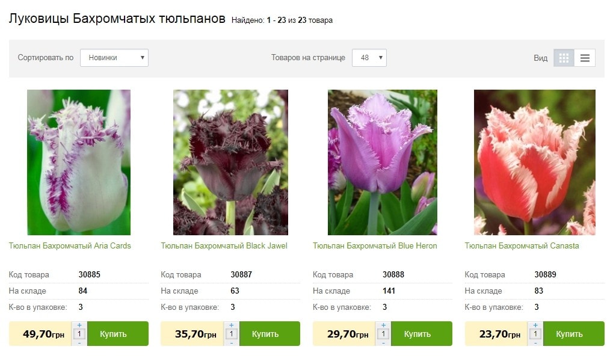Select the dark Black Jawel tulip image
616x364 pixels.
click(230, 162)
